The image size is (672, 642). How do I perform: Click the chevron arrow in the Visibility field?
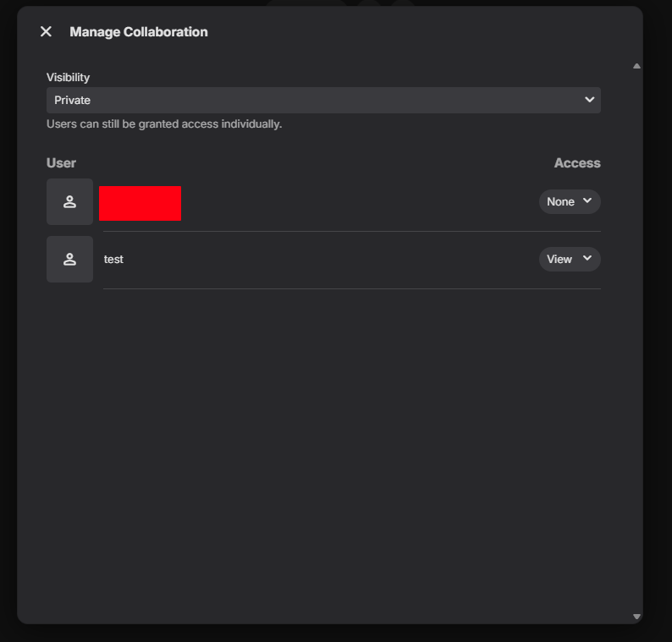589,100
